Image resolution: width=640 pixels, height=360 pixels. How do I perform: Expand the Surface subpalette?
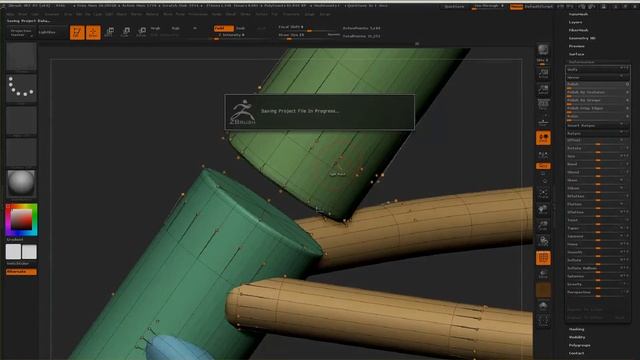pyautogui.click(x=576, y=54)
